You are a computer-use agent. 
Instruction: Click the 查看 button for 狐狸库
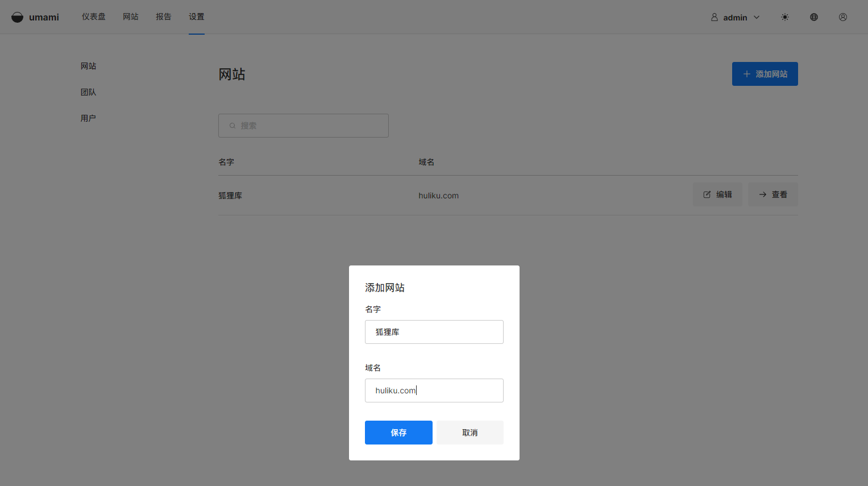[773, 194]
